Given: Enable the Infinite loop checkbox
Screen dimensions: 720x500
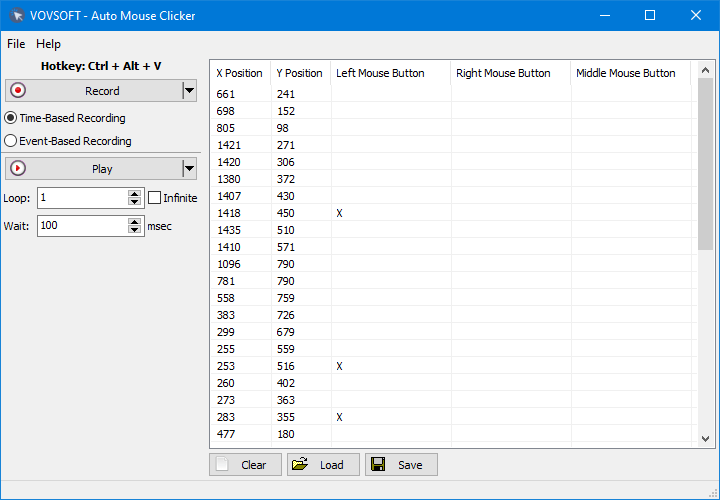Looking at the screenshot, I should [155, 198].
